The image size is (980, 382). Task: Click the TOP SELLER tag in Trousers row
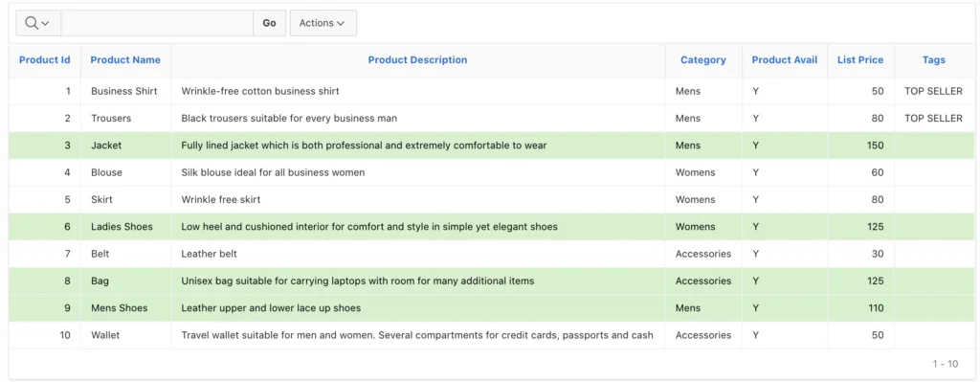[x=934, y=118]
